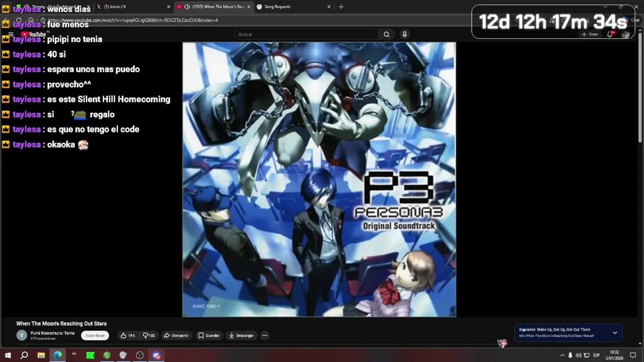Click the tray microphone icon

pyautogui.click(x=570, y=355)
